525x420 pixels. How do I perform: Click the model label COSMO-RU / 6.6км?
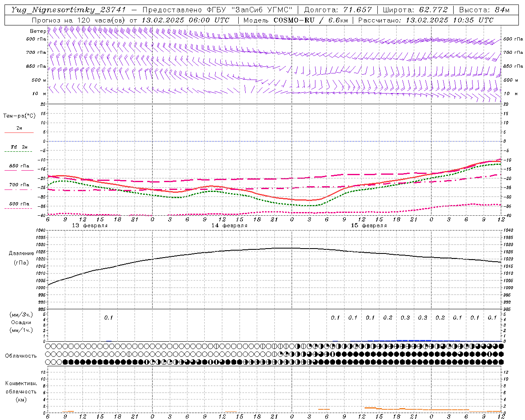310,20
